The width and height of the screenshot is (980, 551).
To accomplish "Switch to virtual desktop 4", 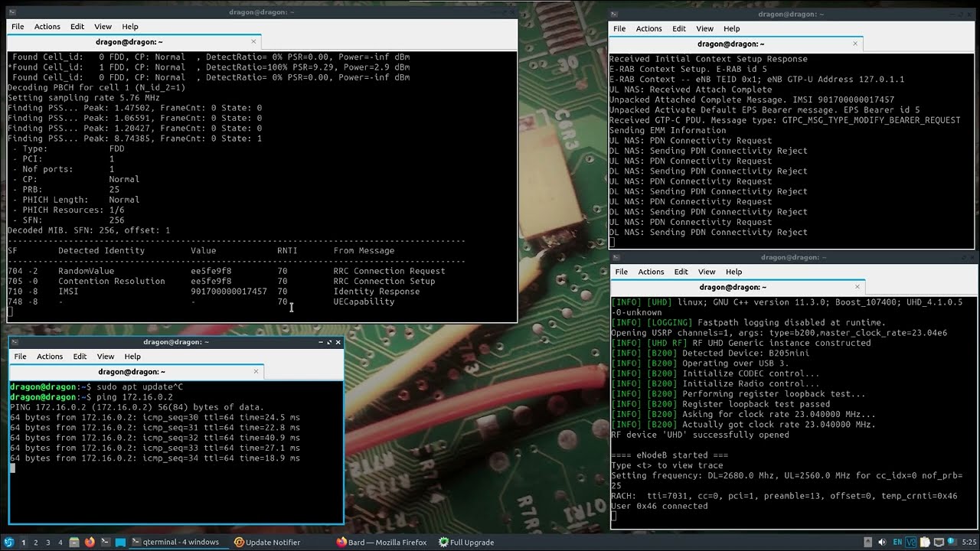I will coord(60,542).
